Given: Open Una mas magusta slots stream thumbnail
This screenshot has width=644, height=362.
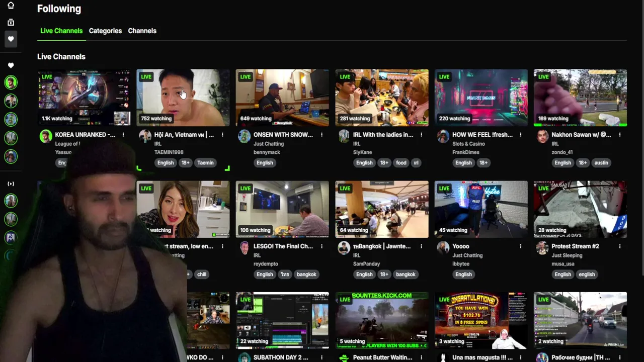Looking at the screenshot, I should pyautogui.click(x=481, y=320).
